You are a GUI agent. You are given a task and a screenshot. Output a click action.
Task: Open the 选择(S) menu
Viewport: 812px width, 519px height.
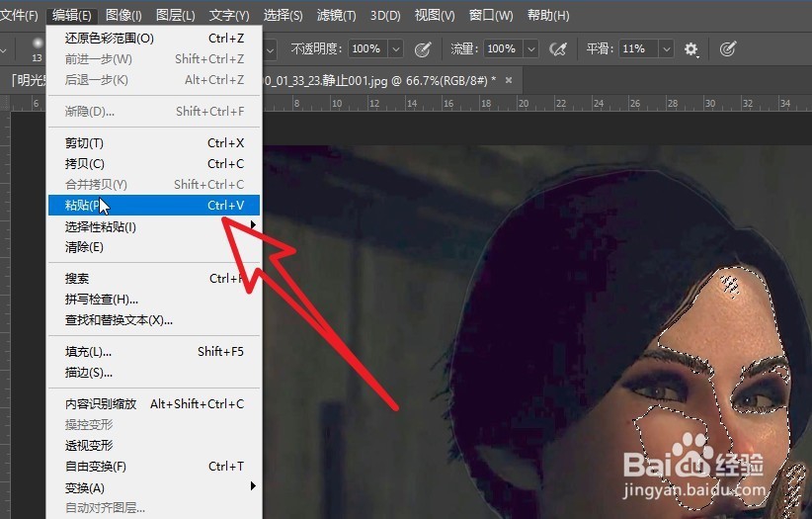tap(283, 15)
